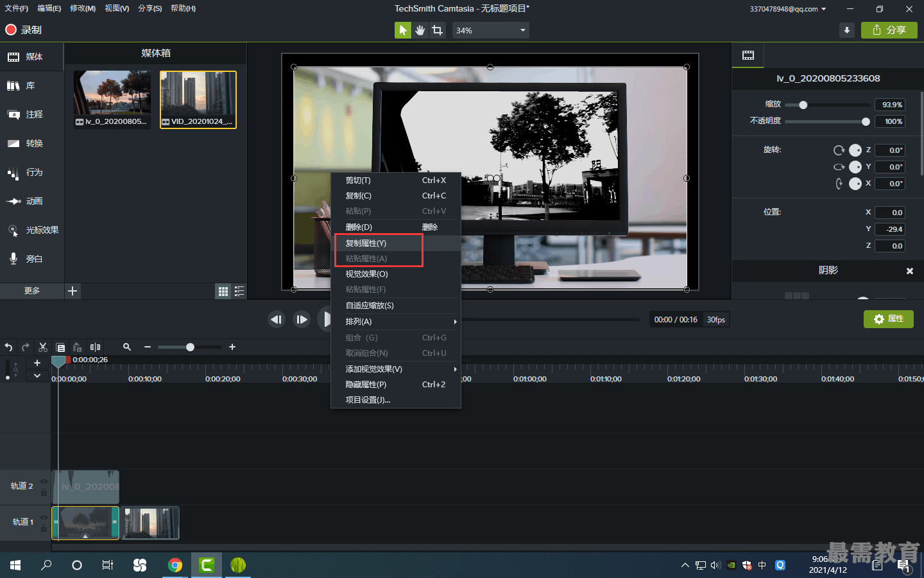Open the Annotations (注释) sidebar tab
Viewport: 924px width, 578px height.
[x=31, y=114]
